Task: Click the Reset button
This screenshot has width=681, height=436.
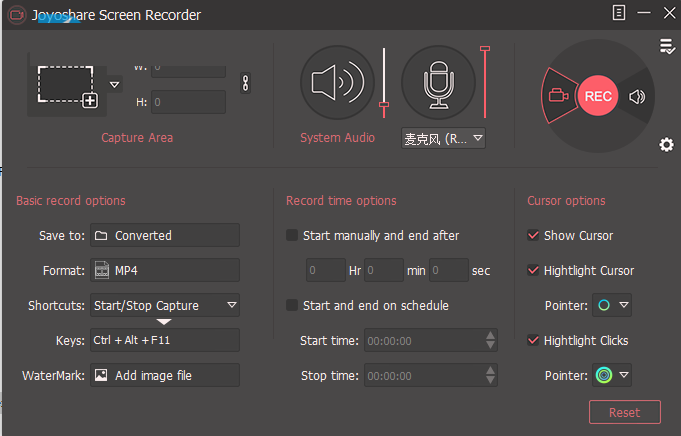Action: (x=625, y=412)
